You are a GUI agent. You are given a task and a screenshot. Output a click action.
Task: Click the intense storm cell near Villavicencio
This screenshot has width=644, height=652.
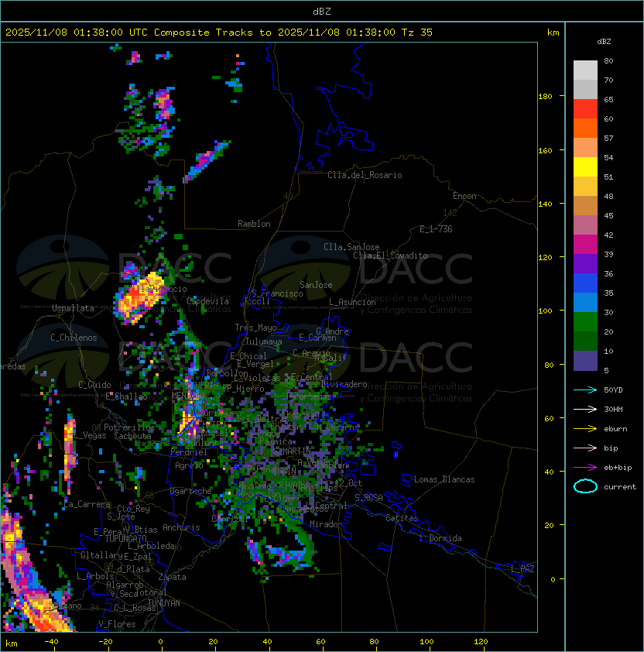click(x=139, y=299)
